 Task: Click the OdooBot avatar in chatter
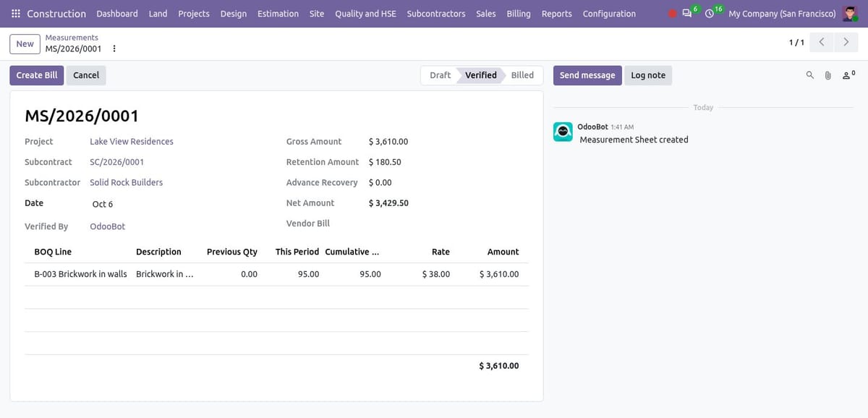[x=563, y=132]
